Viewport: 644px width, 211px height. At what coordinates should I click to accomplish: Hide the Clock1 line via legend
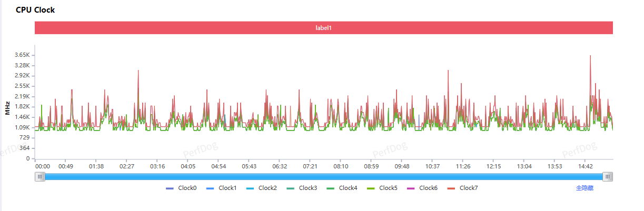pos(221,188)
